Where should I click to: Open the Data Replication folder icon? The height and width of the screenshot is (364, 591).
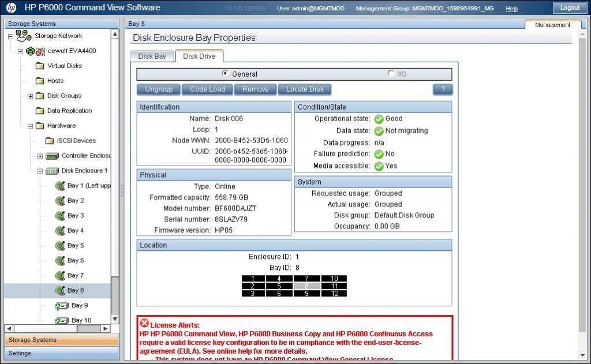pos(40,111)
